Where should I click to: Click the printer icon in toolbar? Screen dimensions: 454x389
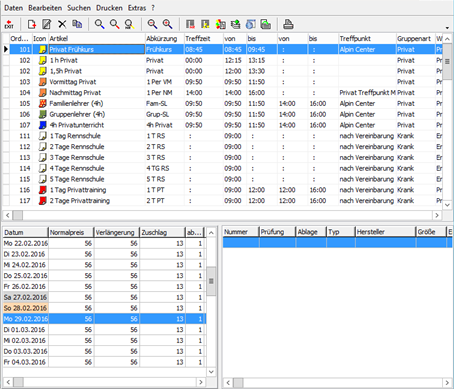(x=288, y=24)
